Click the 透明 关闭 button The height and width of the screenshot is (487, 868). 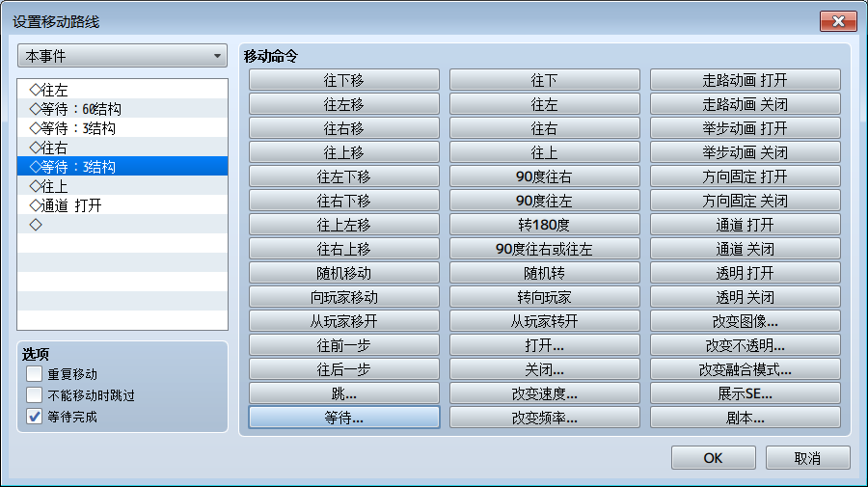(746, 297)
